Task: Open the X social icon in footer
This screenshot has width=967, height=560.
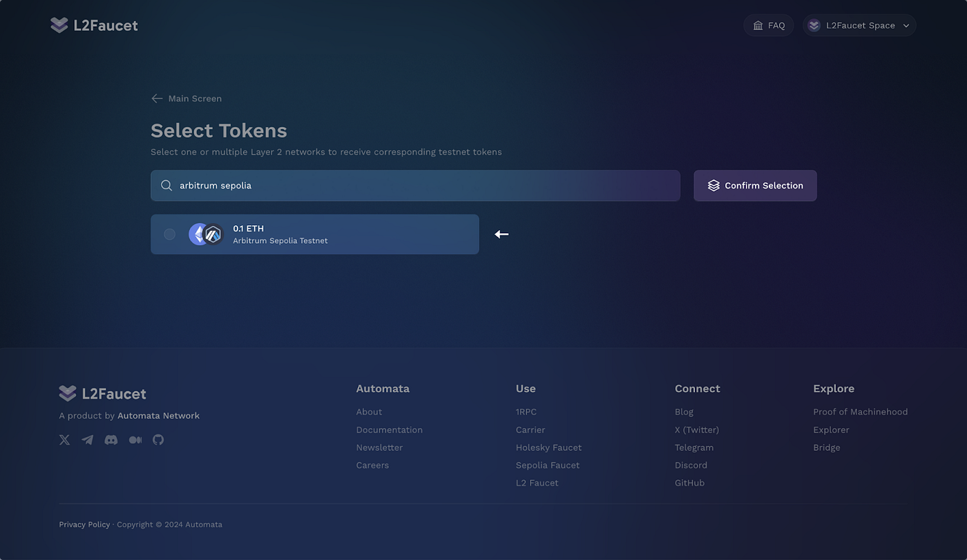Action: pyautogui.click(x=64, y=440)
